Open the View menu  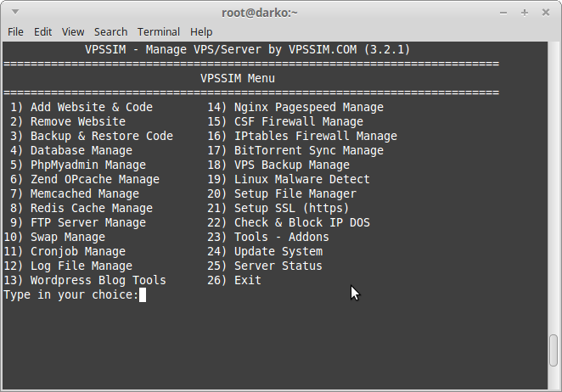tap(73, 32)
